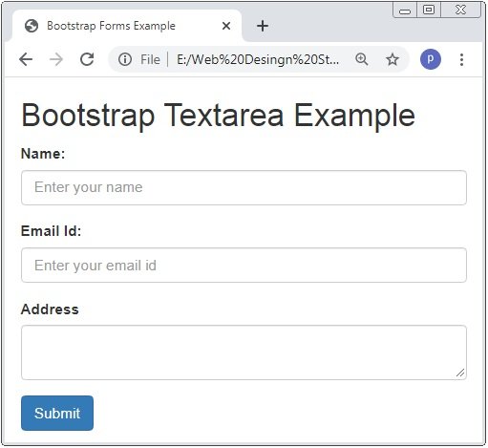488x448 pixels.
Task: Reload the page with the refresh icon
Action: coord(87,59)
